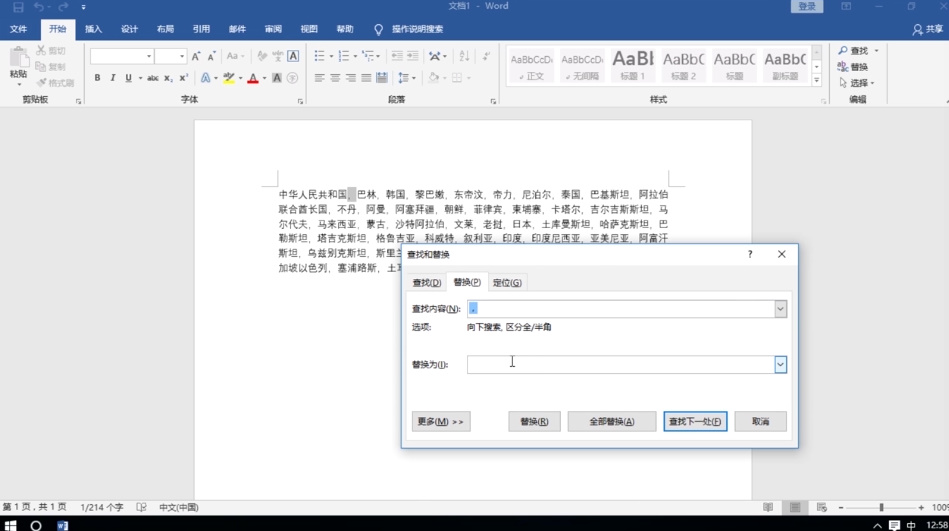Open Replace with history dropdown
Viewport: 949px width, 531px height.
click(x=780, y=364)
